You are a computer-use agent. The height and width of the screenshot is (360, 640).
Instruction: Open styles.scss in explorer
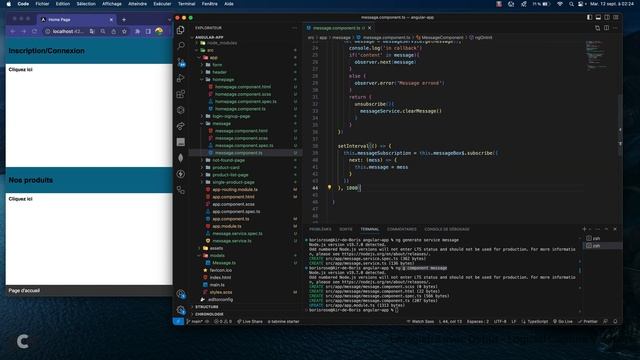(x=220, y=293)
